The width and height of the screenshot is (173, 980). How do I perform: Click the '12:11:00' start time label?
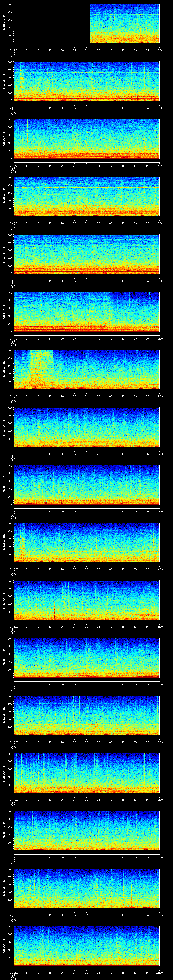click(13, 454)
